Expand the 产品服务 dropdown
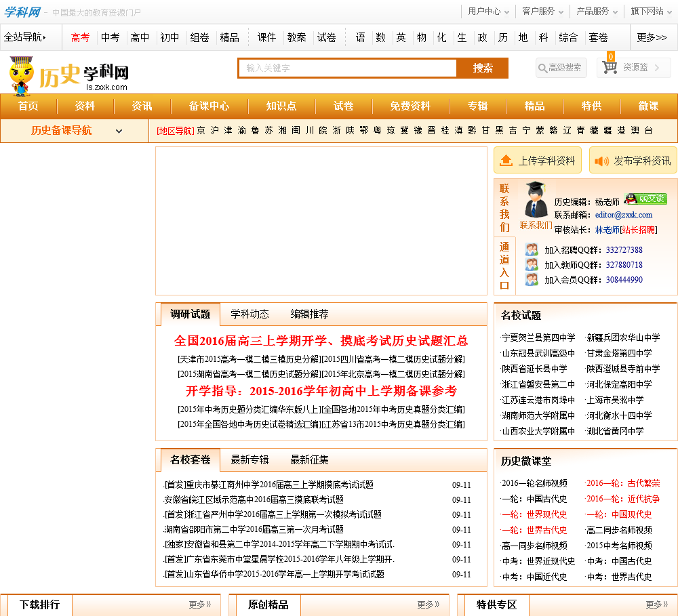The width and height of the screenshot is (678, 616). pyautogui.click(x=597, y=11)
